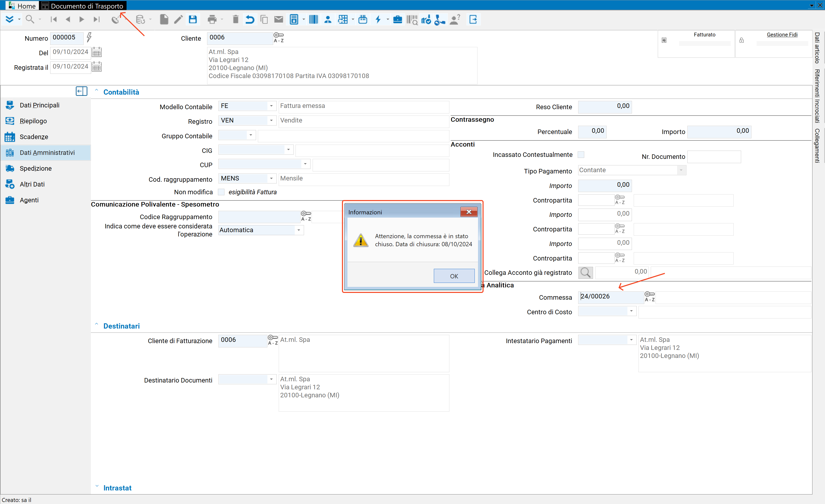Open Dati Principali in sidebar
The height and width of the screenshot is (504, 825).
point(45,105)
